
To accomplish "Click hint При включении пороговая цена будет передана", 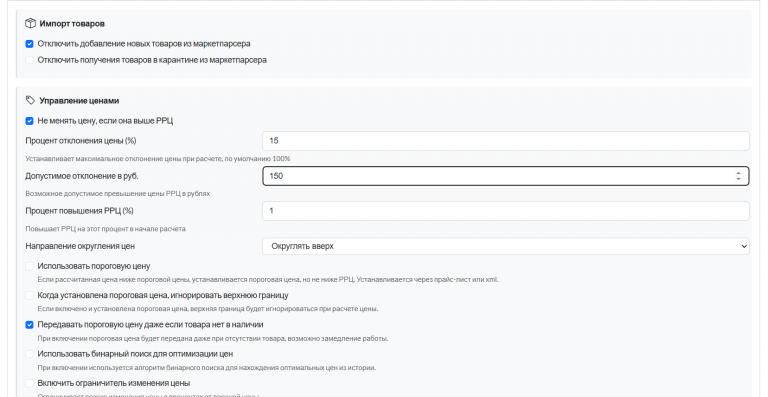I will click(213, 338).
